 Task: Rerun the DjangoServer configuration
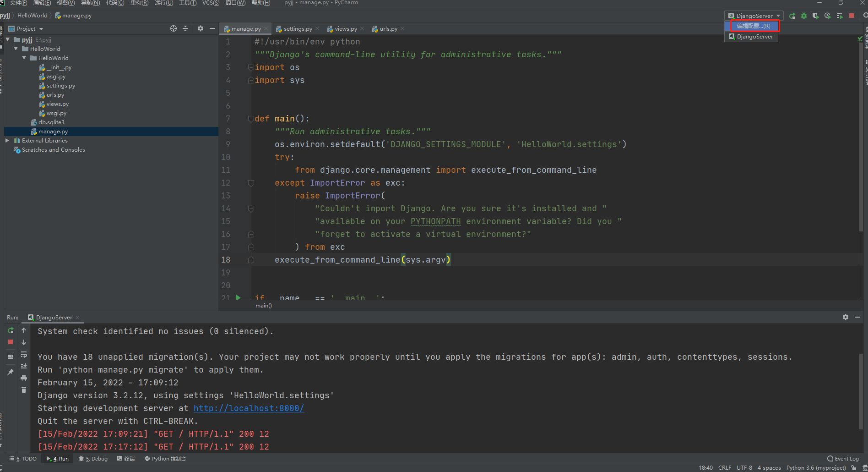pyautogui.click(x=792, y=15)
